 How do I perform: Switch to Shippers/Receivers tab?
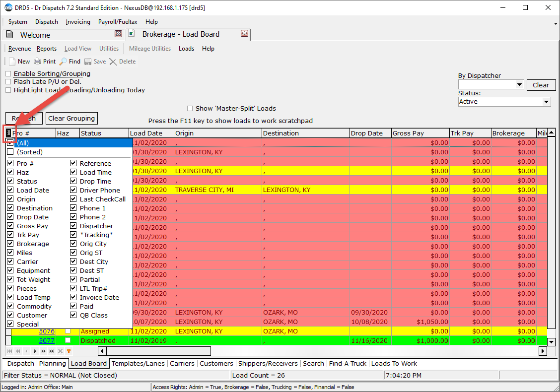tap(268, 363)
